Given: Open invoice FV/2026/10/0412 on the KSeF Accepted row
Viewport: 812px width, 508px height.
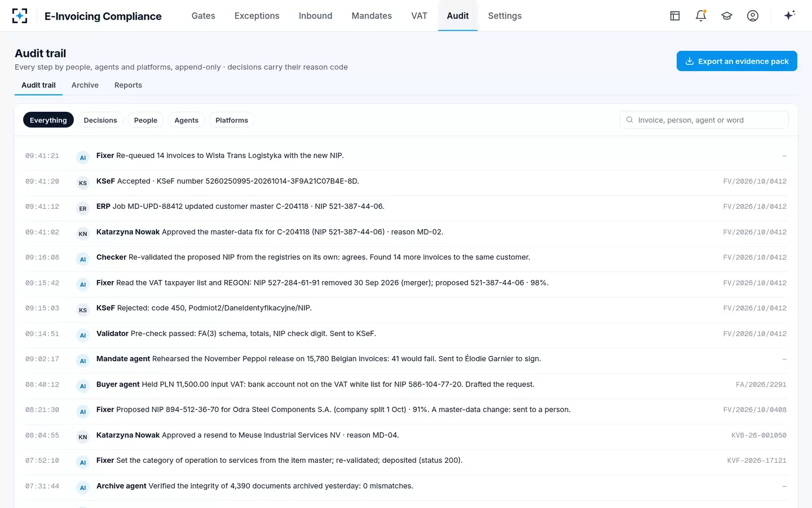Looking at the screenshot, I should (754, 181).
